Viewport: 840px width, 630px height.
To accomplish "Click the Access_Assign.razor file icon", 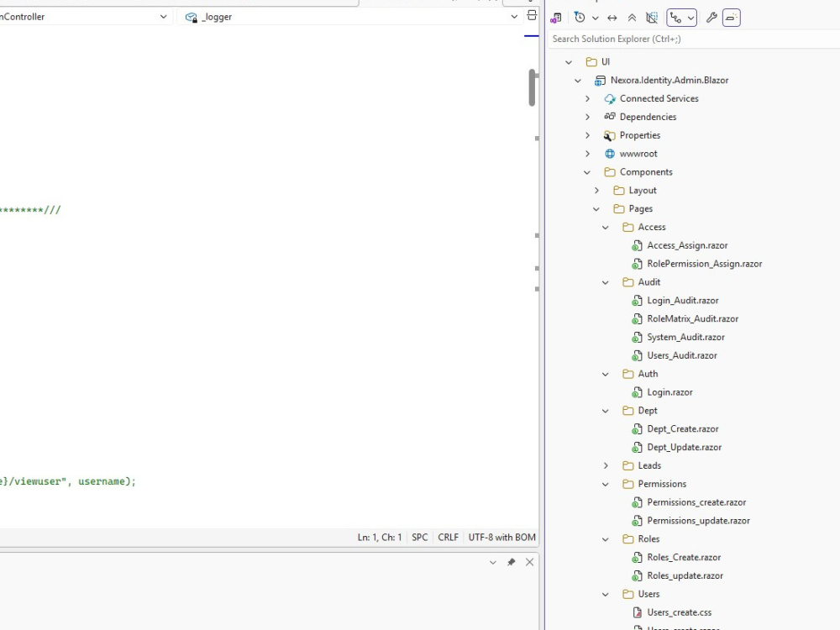I will coord(637,245).
